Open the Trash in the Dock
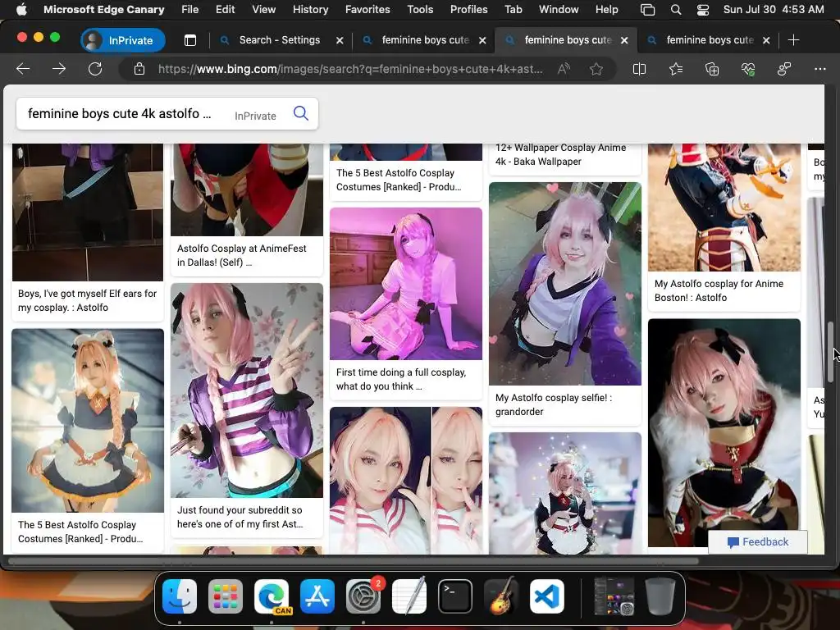Screen dimensions: 840x630 click(660, 596)
